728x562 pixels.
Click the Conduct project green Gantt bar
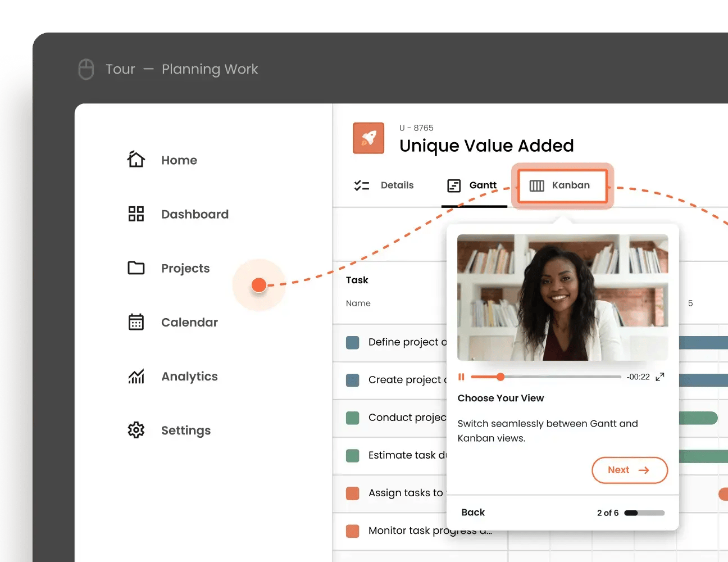[x=698, y=418]
